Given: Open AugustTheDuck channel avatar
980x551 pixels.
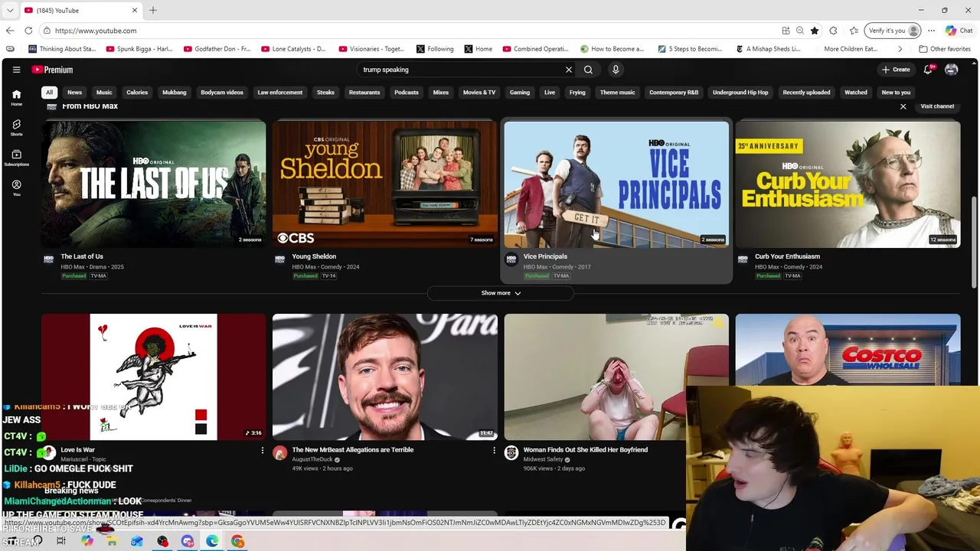Looking at the screenshot, I should 280,454.
